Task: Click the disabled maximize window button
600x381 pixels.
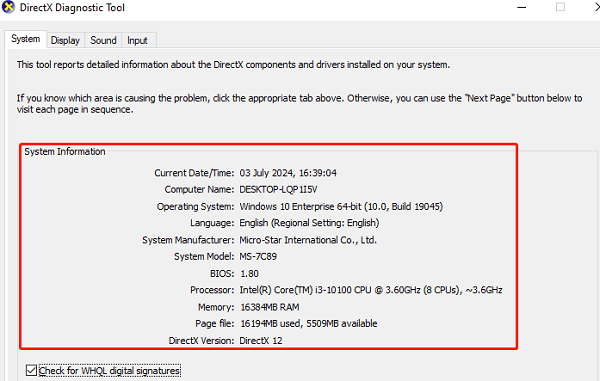Action: pos(560,7)
